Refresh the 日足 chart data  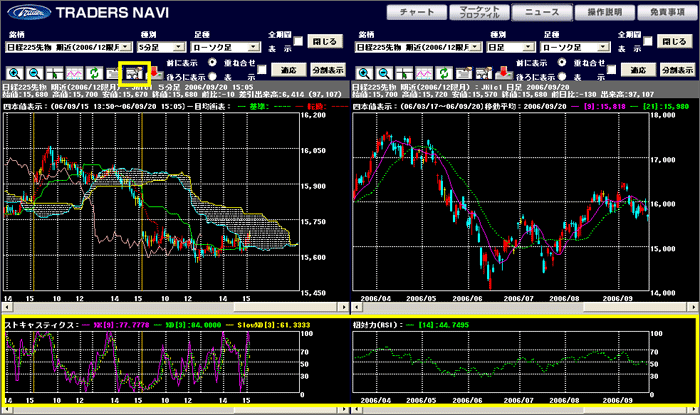443,73
